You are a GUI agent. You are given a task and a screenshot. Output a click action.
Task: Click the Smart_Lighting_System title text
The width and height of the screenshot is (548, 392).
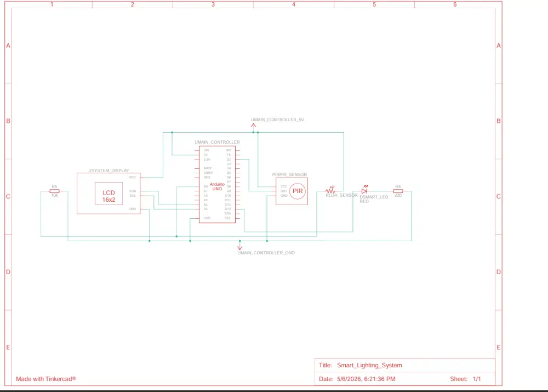tap(369, 366)
